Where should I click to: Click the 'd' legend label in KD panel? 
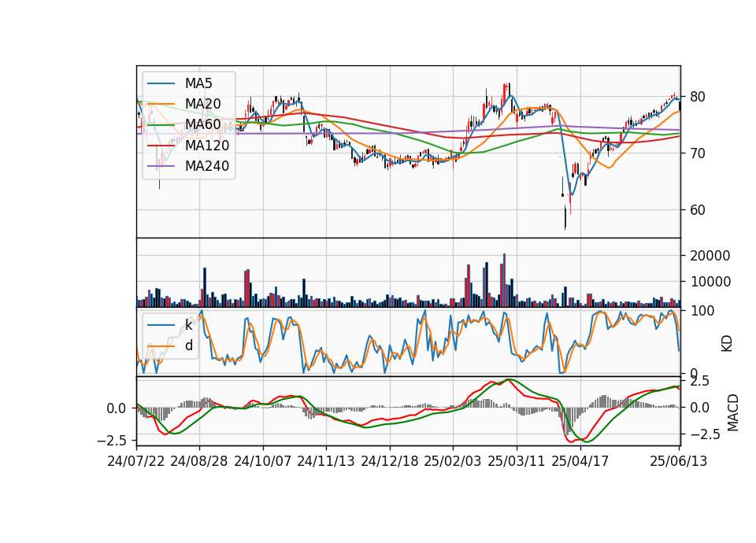pos(189,345)
